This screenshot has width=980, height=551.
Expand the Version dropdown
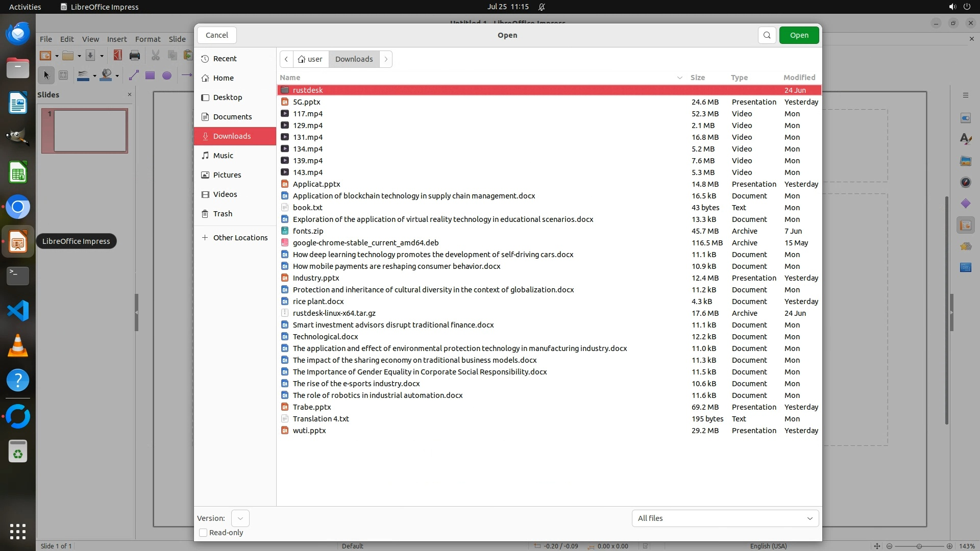pos(240,518)
